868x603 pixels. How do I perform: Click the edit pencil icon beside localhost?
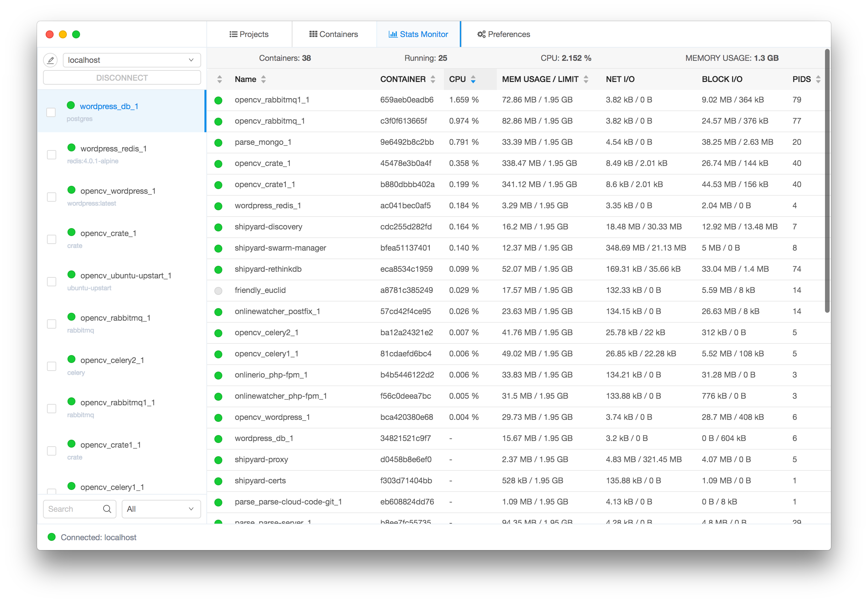[50, 60]
